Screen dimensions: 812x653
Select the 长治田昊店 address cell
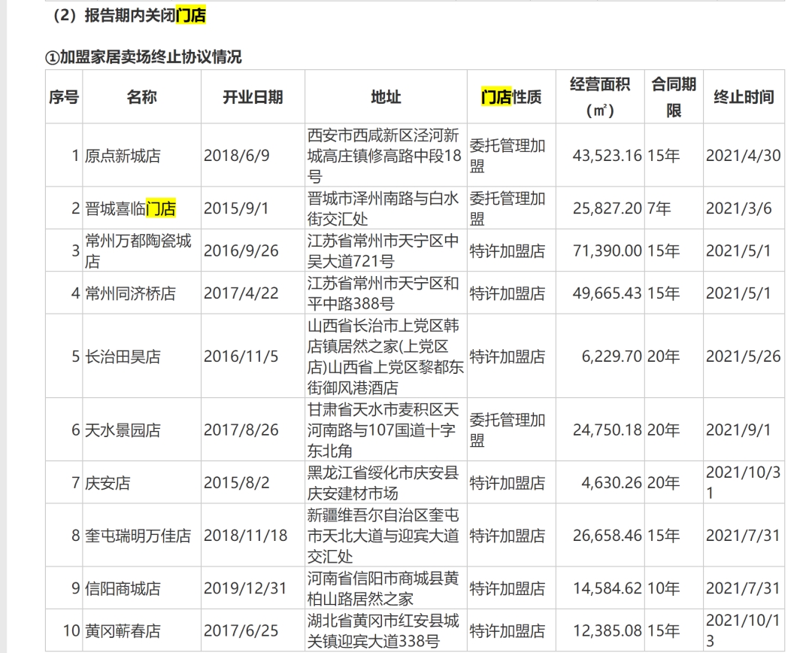point(385,356)
